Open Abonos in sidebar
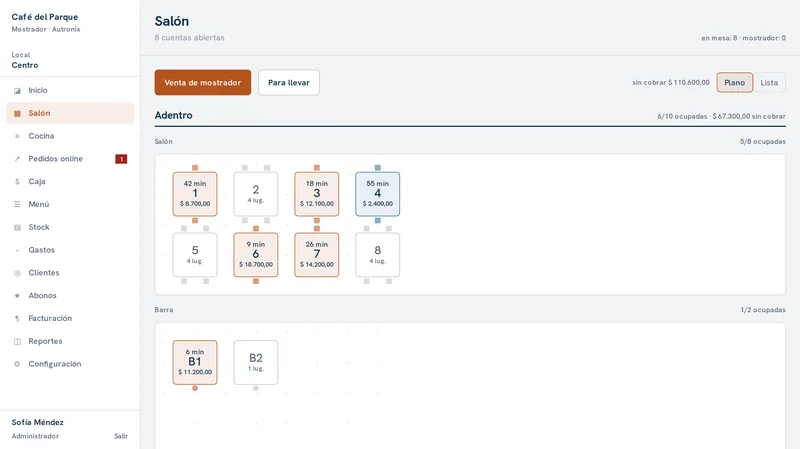 tap(70, 295)
